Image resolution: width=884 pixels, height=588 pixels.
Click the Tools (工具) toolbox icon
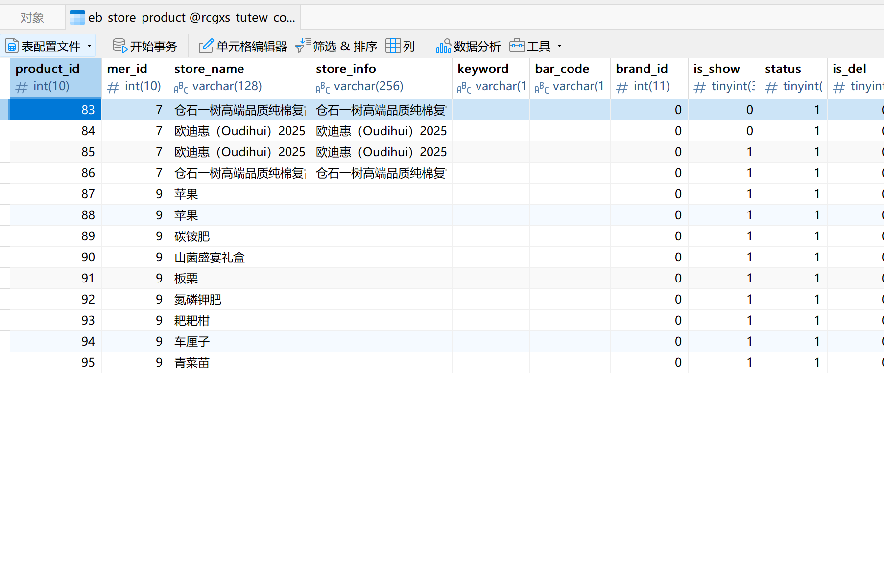(x=517, y=46)
